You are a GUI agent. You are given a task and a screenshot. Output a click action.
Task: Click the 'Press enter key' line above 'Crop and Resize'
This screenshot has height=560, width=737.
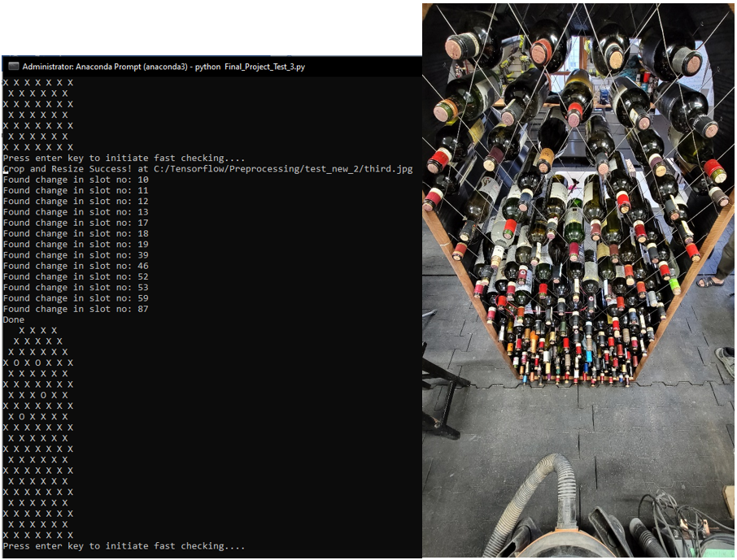click(x=124, y=158)
